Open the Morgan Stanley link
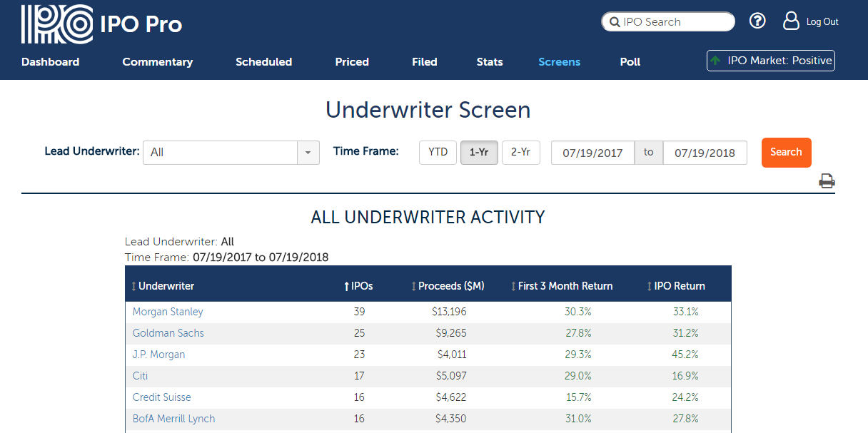 click(168, 312)
